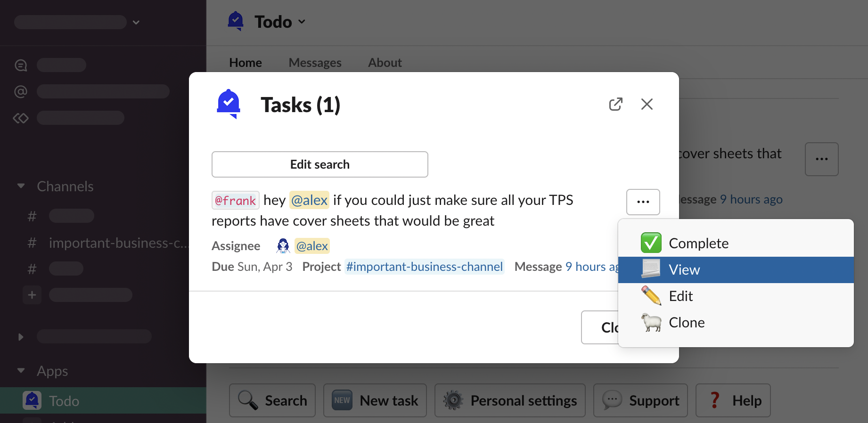Click the Edit search button
Screen dimensions: 868x423
tap(319, 164)
